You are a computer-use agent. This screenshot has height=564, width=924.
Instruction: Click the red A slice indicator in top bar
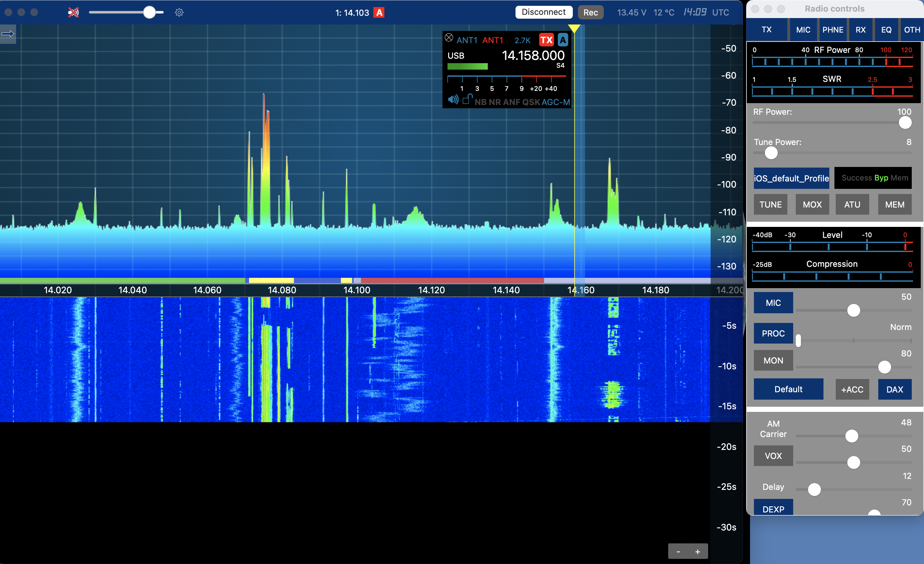pyautogui.click(x=380, y=13)
